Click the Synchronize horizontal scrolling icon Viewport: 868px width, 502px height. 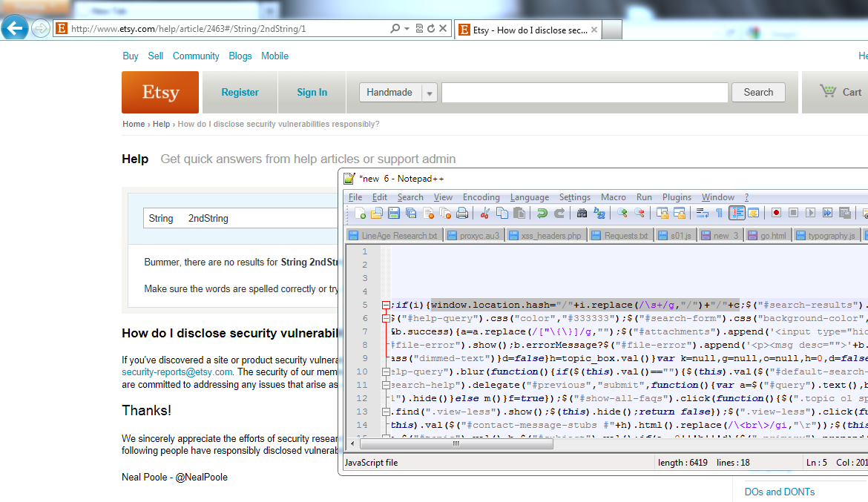pos(680,213)
